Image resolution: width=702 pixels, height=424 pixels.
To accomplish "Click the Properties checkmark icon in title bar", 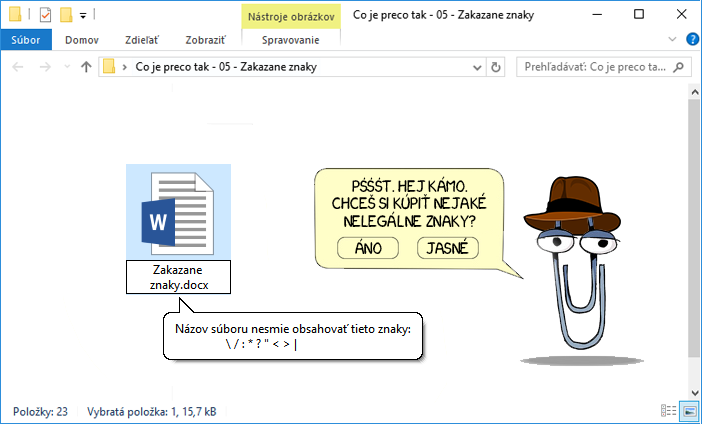I will 45,14.
